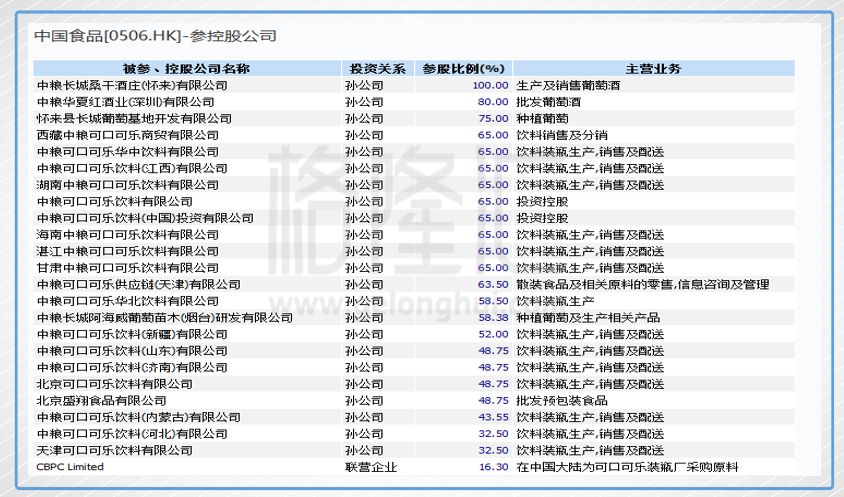Click the 52.00 share percentage value
The width and height of the screenshot is (844, 497).
coord(493,334)
